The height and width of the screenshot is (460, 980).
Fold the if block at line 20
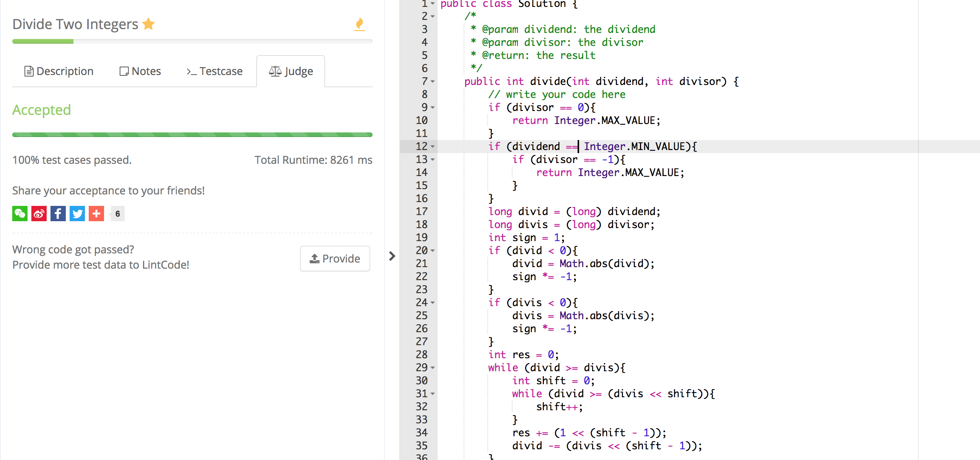(433, 251)
